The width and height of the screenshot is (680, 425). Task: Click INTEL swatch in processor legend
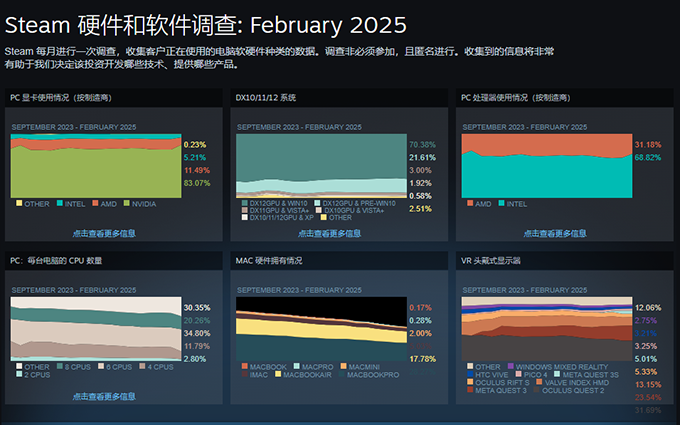coord(502,203)
